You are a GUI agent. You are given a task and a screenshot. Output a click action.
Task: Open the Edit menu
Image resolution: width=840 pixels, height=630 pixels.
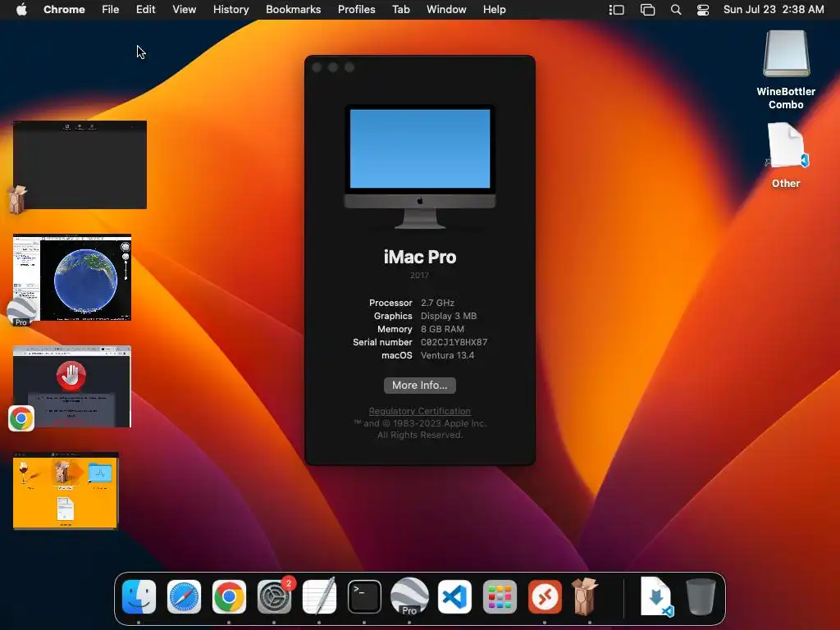pos(145,10)
